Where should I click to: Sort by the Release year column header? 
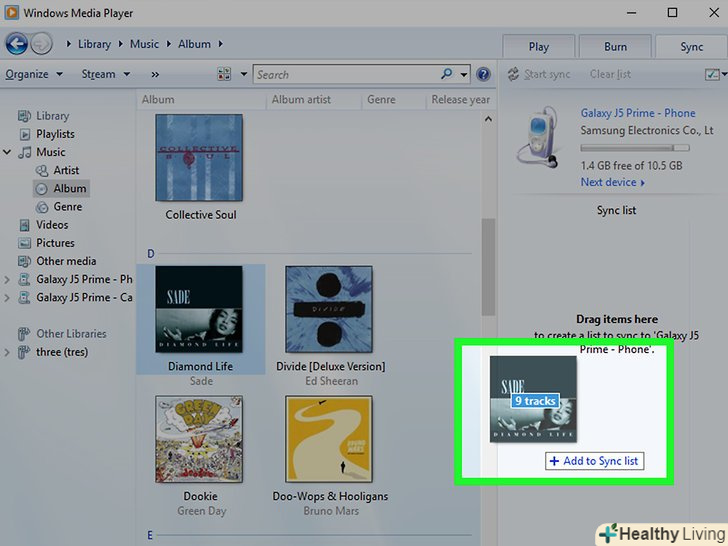click(461, 99)
